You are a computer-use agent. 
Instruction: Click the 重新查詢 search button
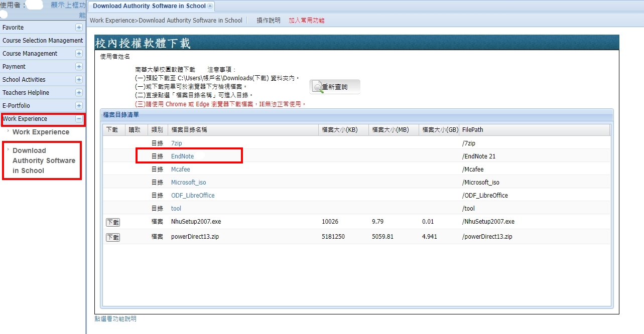click(x=335, y=87)
